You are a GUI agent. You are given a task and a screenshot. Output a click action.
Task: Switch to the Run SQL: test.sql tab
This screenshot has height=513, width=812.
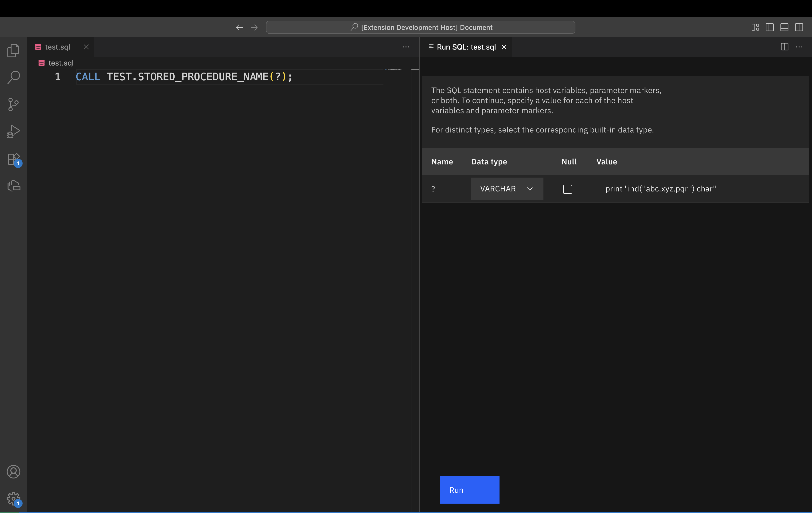466,47
